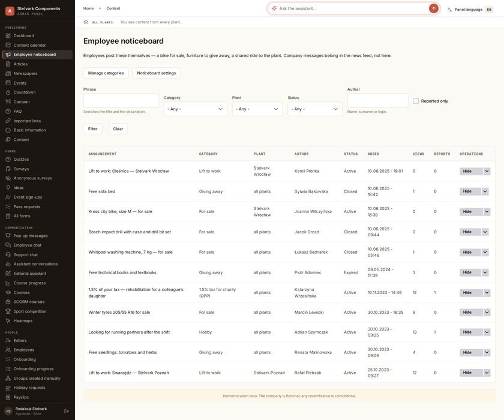The width and height of the screenshot is (504, 420).
Task: Click the Newspapers sidebar icon
Action: point(8,73)
